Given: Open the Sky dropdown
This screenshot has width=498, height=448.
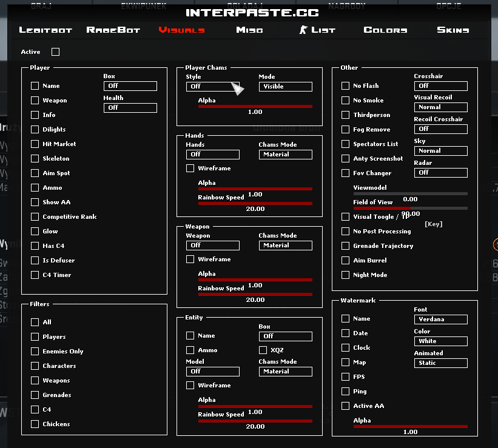Looking at the screenshot, I should tap(440, 151).
